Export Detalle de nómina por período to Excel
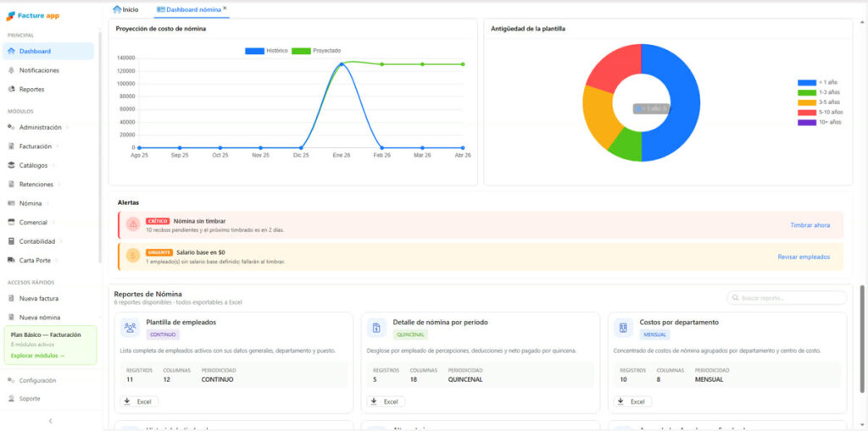 tap(386, 401)
